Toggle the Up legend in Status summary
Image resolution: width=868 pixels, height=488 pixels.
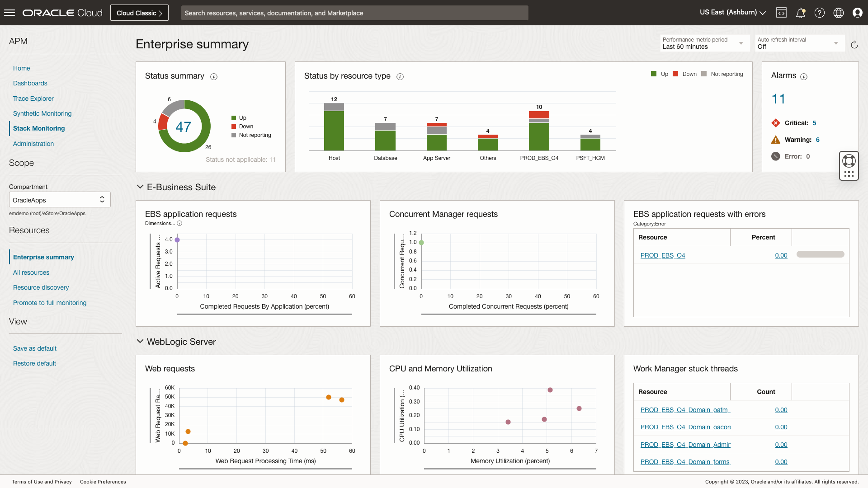(x=239, y=118)
